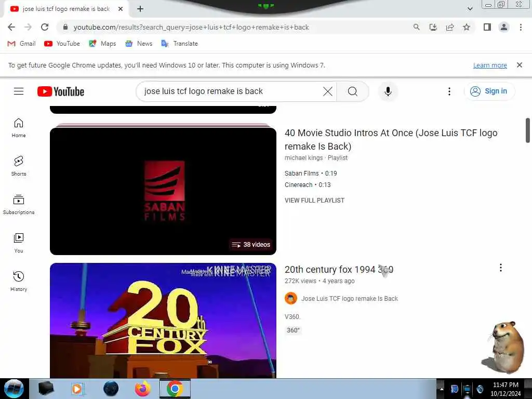Click the YouTube logo
This screenshot has width=532, height=399.
(61, 91)
